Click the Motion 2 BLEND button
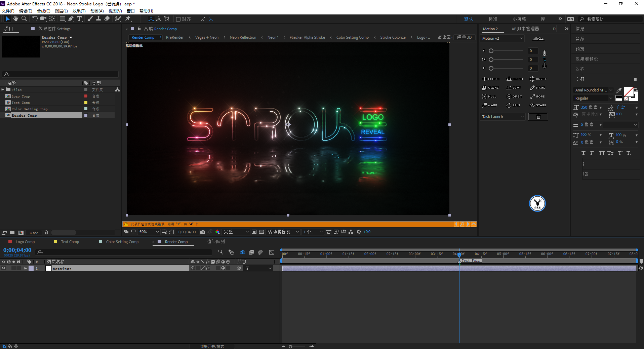This screenshot has height=349, width=644. [x=515, y=79]
